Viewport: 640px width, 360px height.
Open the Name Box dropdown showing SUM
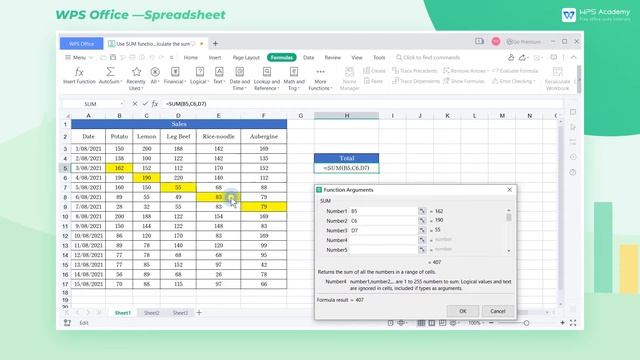tap(122, 104)
